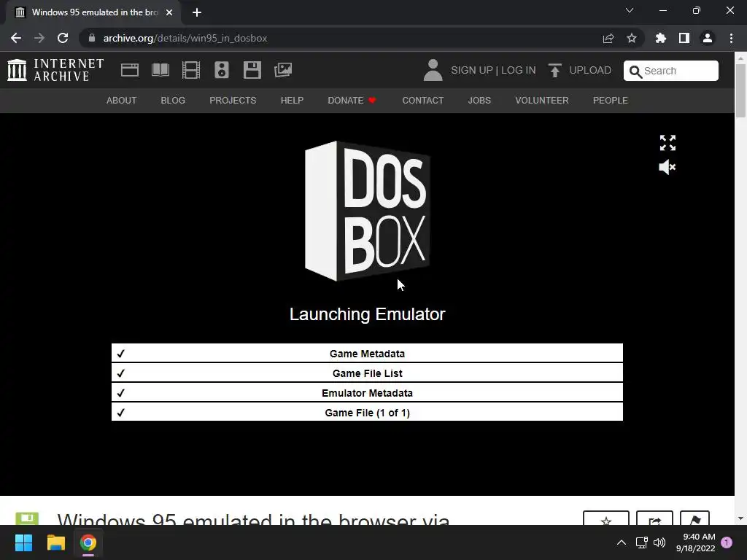Image resolution: width=747 pixels, height=560 pixels.
Task: Open the Windows Start menu
Action: click(x=23, y=542)
